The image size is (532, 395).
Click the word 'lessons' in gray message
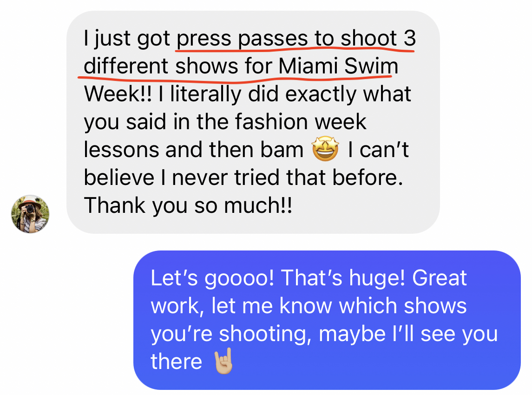[x=121, y=150]
